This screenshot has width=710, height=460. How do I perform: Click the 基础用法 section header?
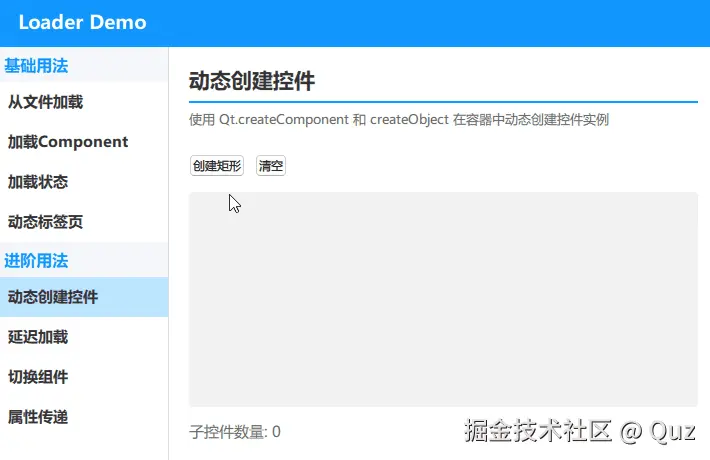[x=36, y=66]
